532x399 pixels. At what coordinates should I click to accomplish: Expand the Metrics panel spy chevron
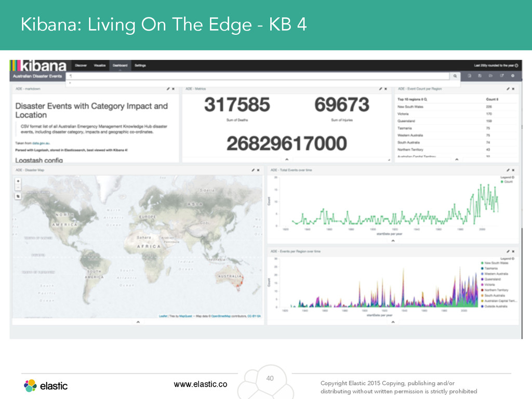[x=287, y=159]
